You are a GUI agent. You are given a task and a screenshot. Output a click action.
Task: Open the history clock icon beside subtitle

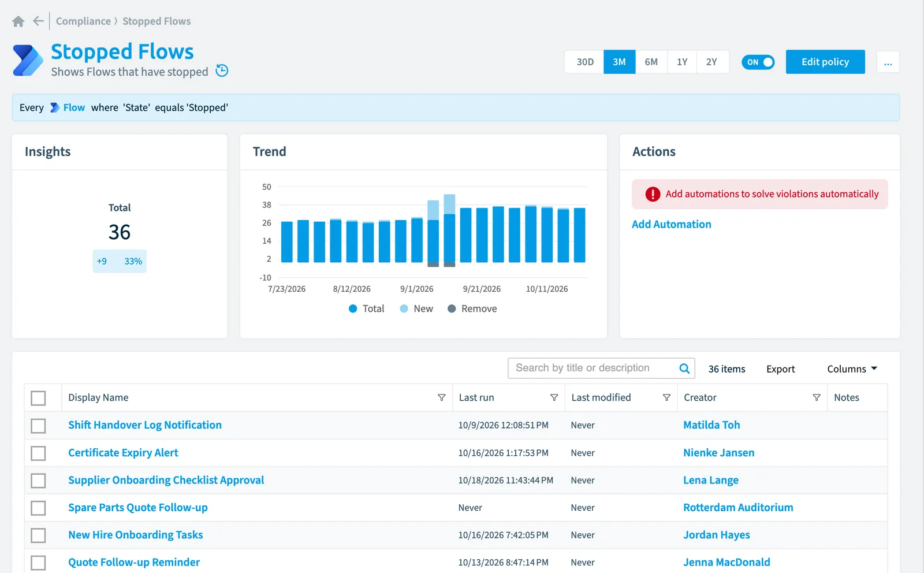tap(222, 70)
